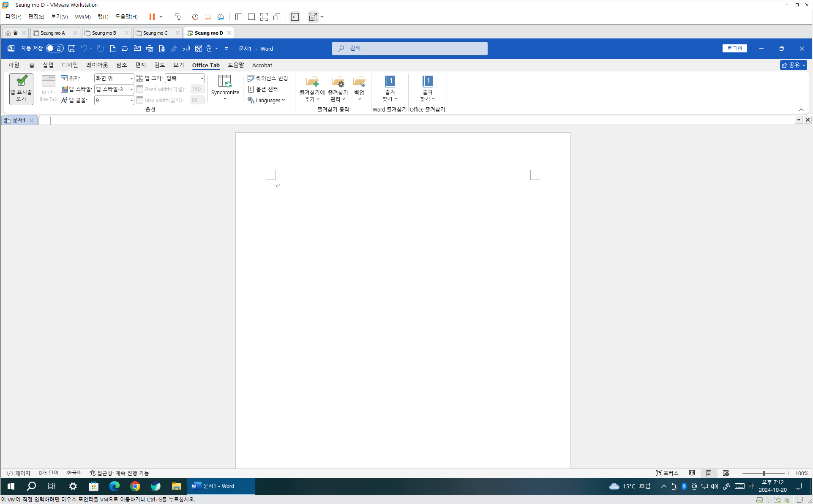This screenshot has width=813, height=504.
Task: Expand the Languages dropdown
Action: point(267,100)
